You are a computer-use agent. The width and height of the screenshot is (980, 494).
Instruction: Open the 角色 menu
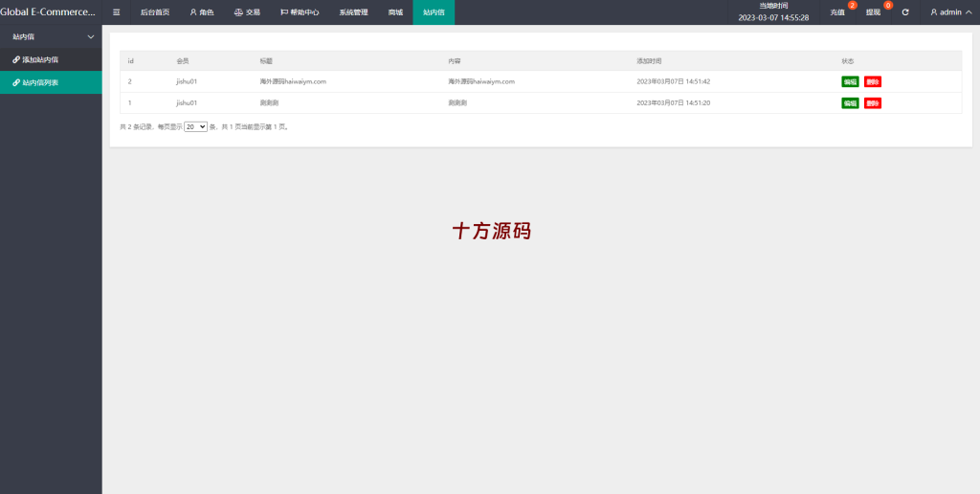click(x=202, y=12)
